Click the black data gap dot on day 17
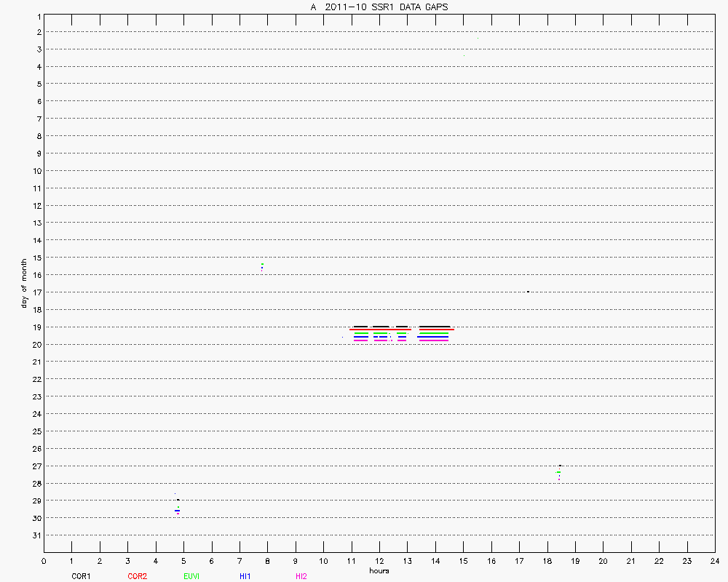Viewport: 728px width, 582px height. point(528,292)
